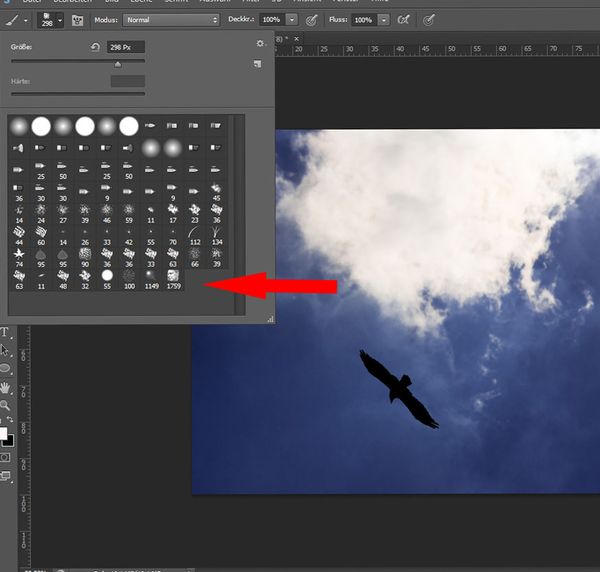The height and width of the screenshot is (572, 600).
Task: Choose the brush preset labeled 1149
Action: (x=150, y=276)
